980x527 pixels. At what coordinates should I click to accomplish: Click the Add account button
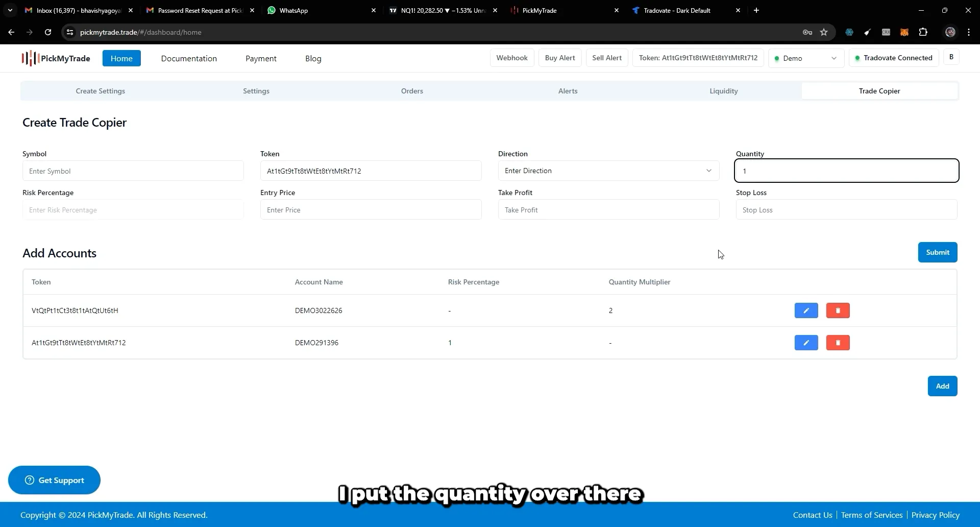click(x=942, y=386)
